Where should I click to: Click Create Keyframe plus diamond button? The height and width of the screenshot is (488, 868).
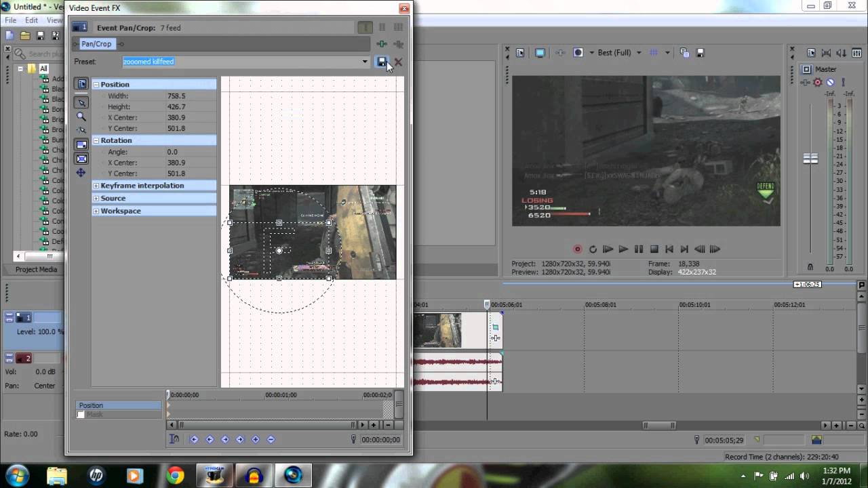point(256,439)
